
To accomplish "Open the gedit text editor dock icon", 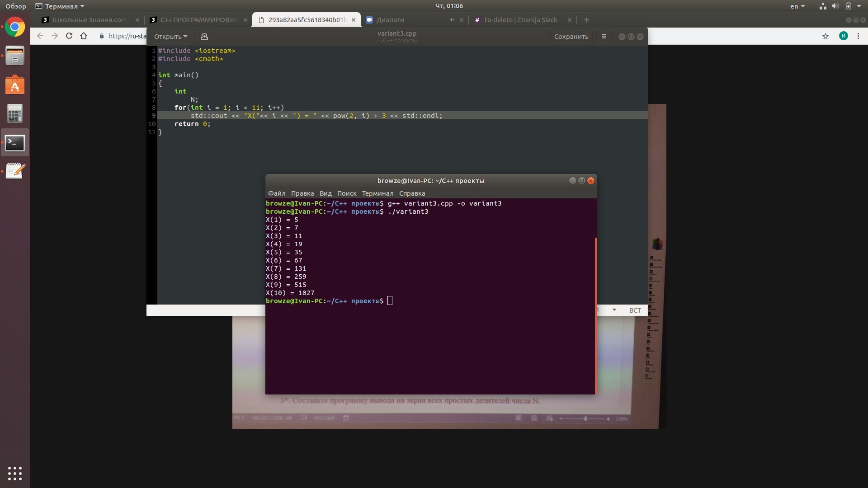I will coord(15,171).
